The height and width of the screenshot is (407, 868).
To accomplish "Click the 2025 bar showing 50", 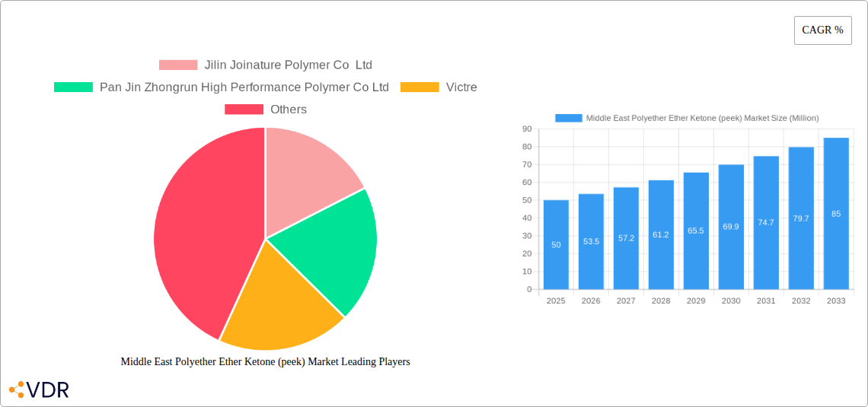I will (x=557, y=244).
